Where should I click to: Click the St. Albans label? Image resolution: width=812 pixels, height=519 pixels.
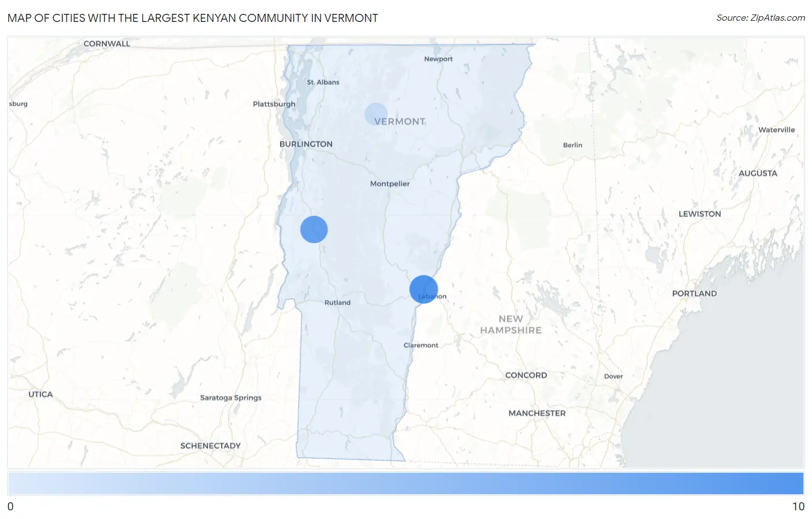coord(323,82)
